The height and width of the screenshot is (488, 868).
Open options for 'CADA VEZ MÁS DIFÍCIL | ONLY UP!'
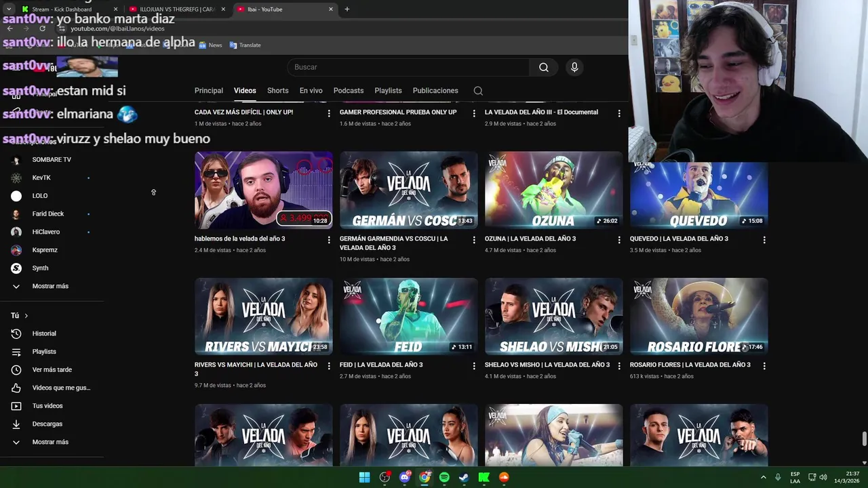329,113
